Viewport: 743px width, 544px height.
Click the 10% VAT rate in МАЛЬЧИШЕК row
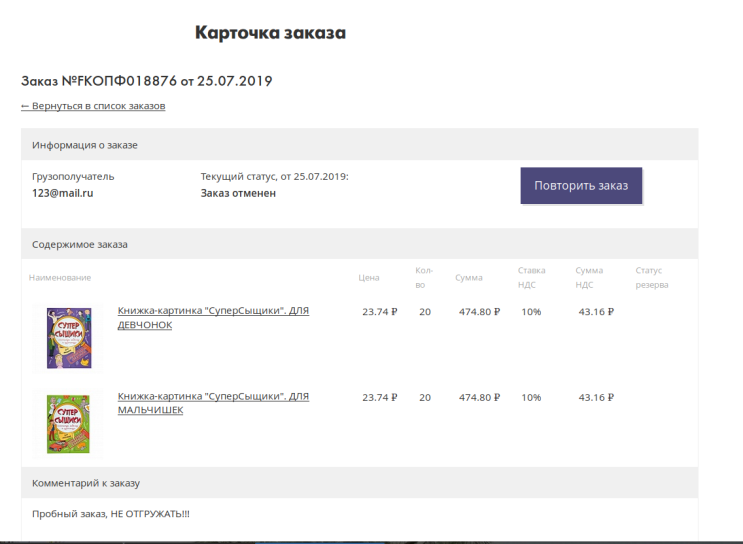(531, 398)
